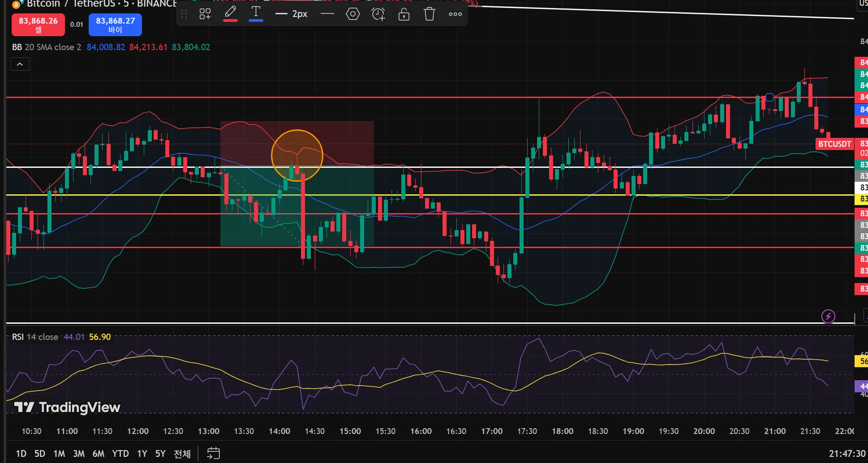This screenshot has height=463, width=868.
Task: Click the 17:30 label on the time axis
Action: pos(527,431)
